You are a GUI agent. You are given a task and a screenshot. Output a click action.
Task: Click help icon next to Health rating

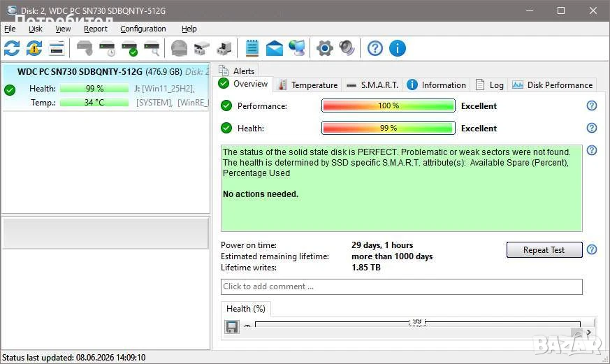click(591, 128)
